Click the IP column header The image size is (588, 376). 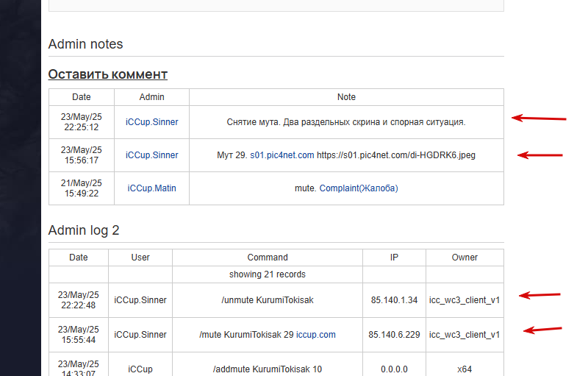[394, 258]
